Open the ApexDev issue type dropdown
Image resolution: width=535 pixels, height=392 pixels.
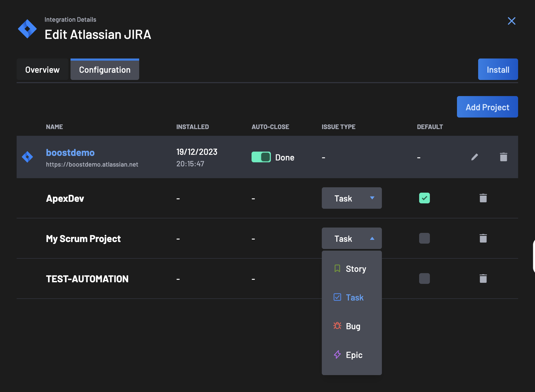click(x=352, y=198)
